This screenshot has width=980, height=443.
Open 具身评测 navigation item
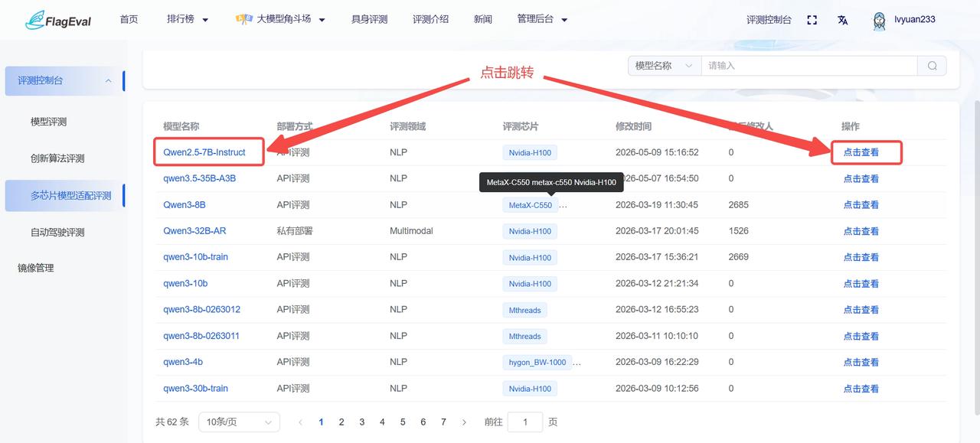pyautogui.click(x=369, y=20)
